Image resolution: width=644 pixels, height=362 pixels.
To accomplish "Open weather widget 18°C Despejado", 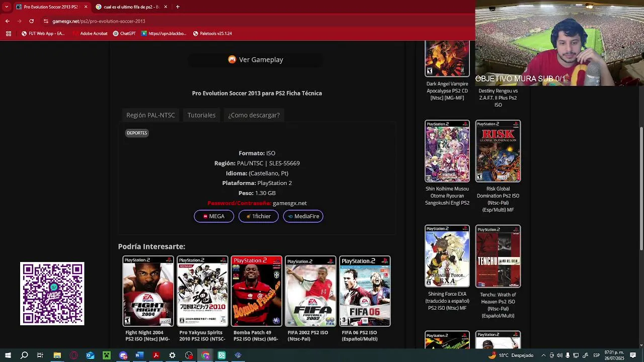I will click(511, 355).
